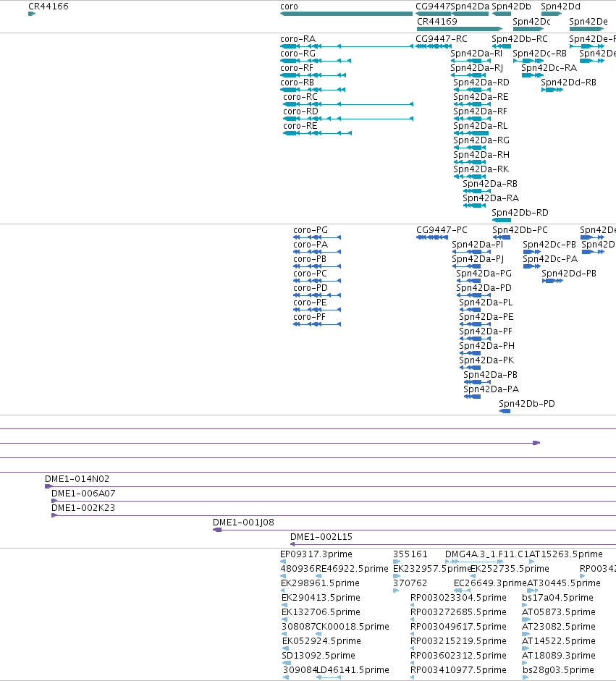Click protein coro-PA
Screen dimensions: 616x681
(x=311, y=245)
